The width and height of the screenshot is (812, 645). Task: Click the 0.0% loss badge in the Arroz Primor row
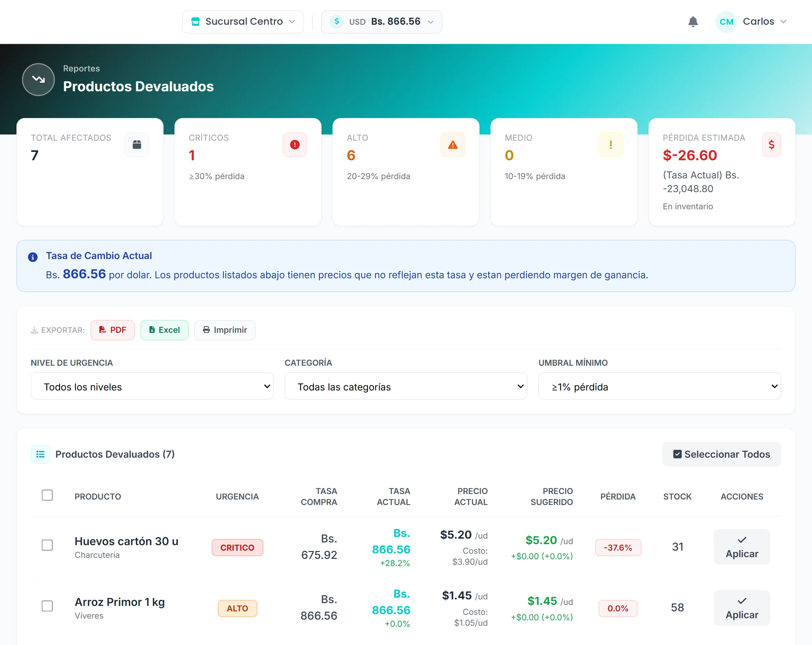(618, 608)
